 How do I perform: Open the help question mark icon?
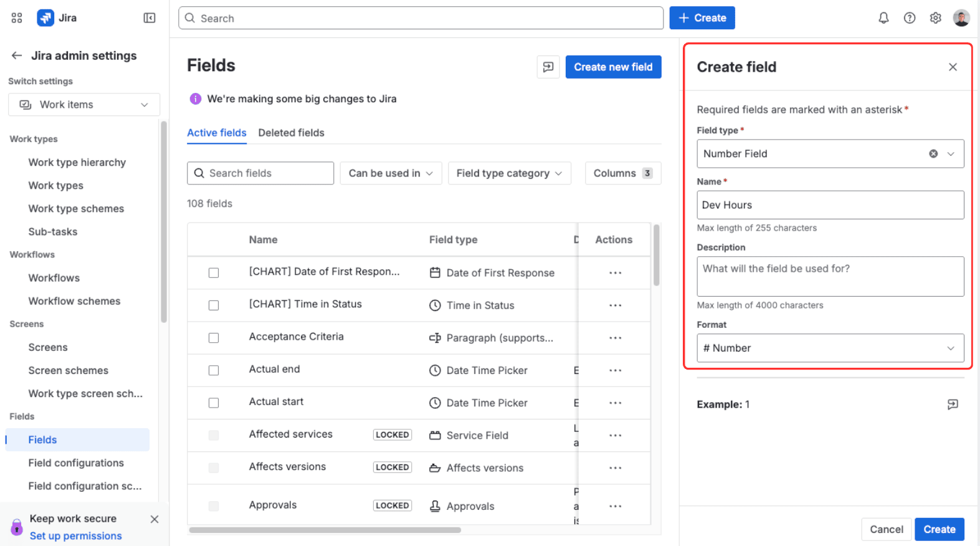[910, 18]
